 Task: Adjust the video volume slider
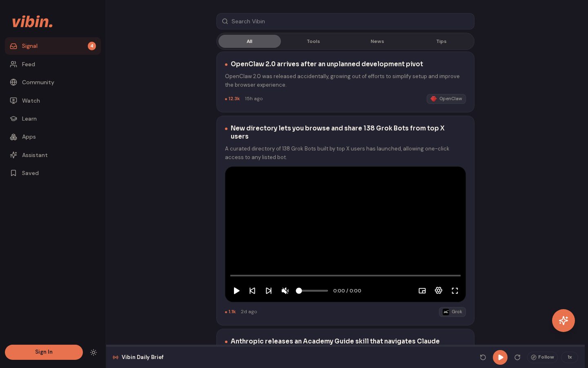(x=312, y=291)
